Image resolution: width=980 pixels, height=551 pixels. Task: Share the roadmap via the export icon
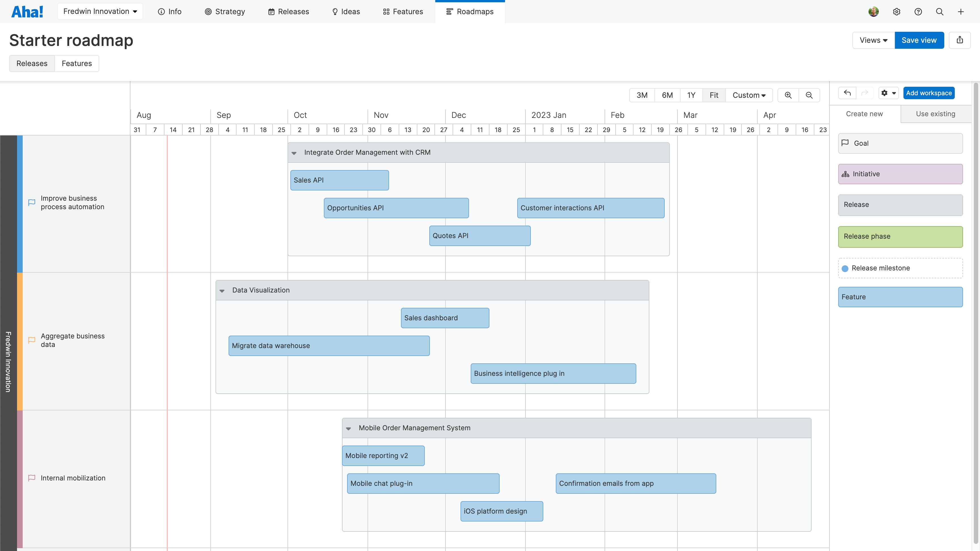960,40
